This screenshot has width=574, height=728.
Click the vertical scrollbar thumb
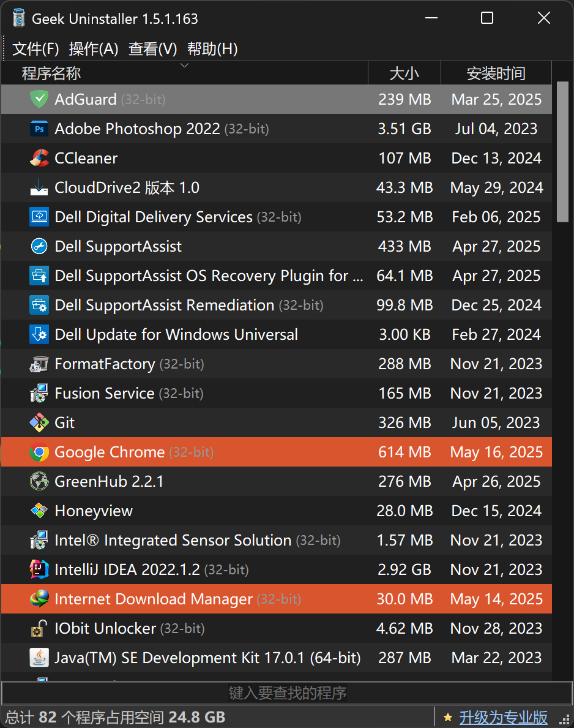[562, 152]
